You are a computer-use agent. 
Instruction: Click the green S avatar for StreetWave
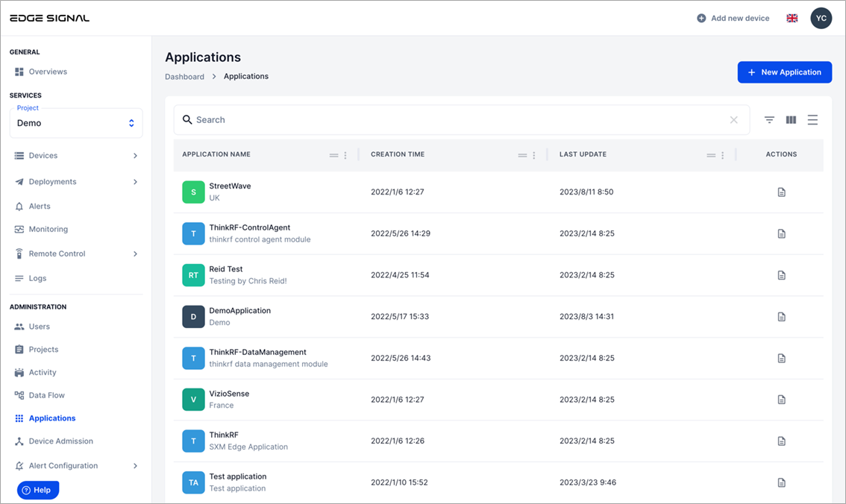pos(193,192)
